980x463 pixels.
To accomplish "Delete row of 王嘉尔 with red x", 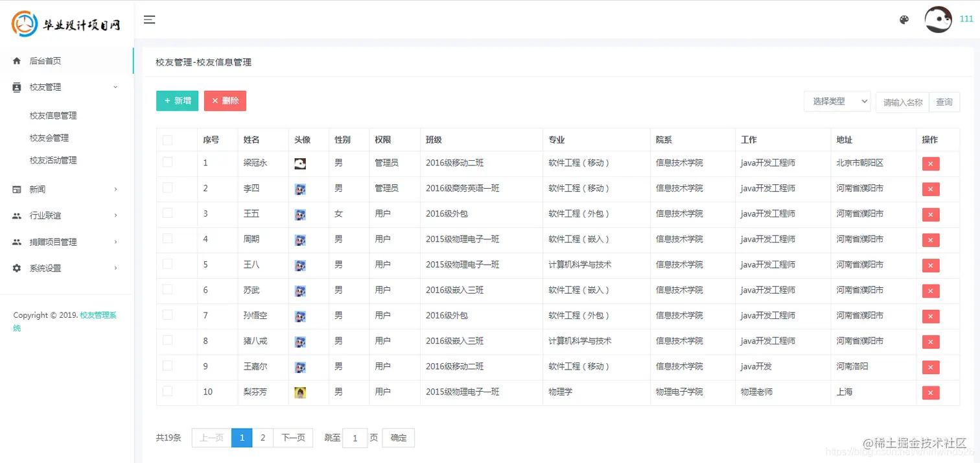I will click(931, 367).
